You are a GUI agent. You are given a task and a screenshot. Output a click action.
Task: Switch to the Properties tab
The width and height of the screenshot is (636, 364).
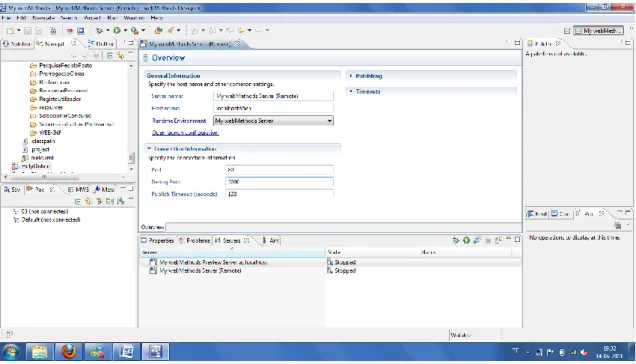tap(157, 240)
